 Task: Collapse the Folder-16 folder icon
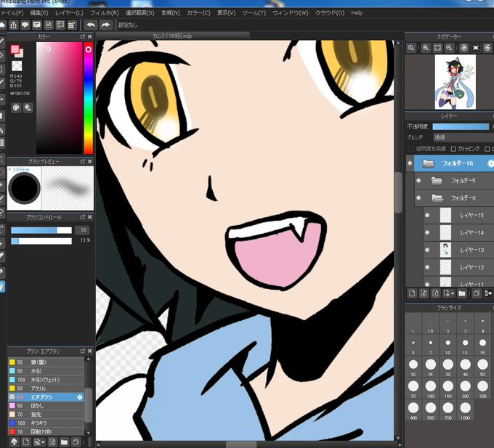tap(429, 163)
